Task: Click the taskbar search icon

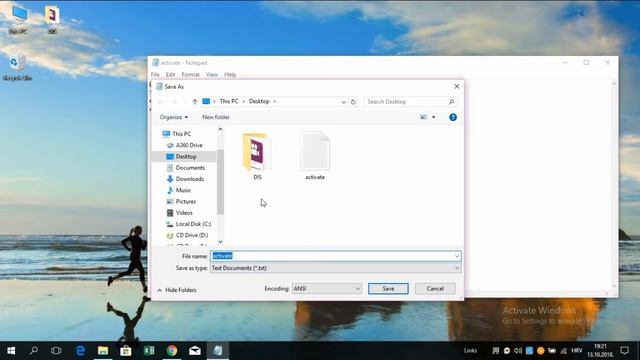Action: tap(34, 351)
